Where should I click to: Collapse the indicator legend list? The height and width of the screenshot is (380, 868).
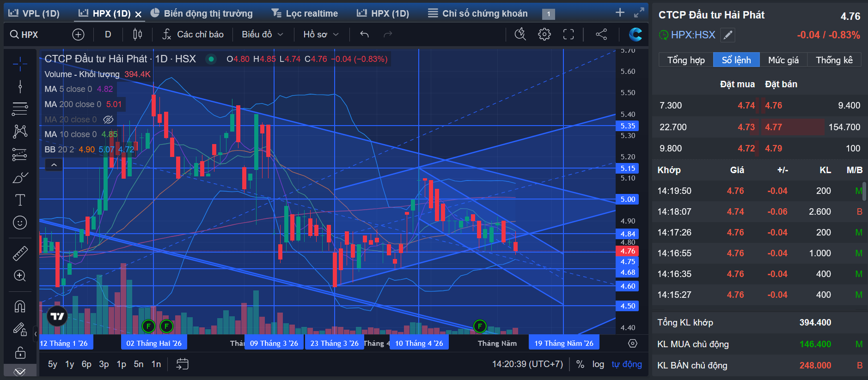coord(54,165)
